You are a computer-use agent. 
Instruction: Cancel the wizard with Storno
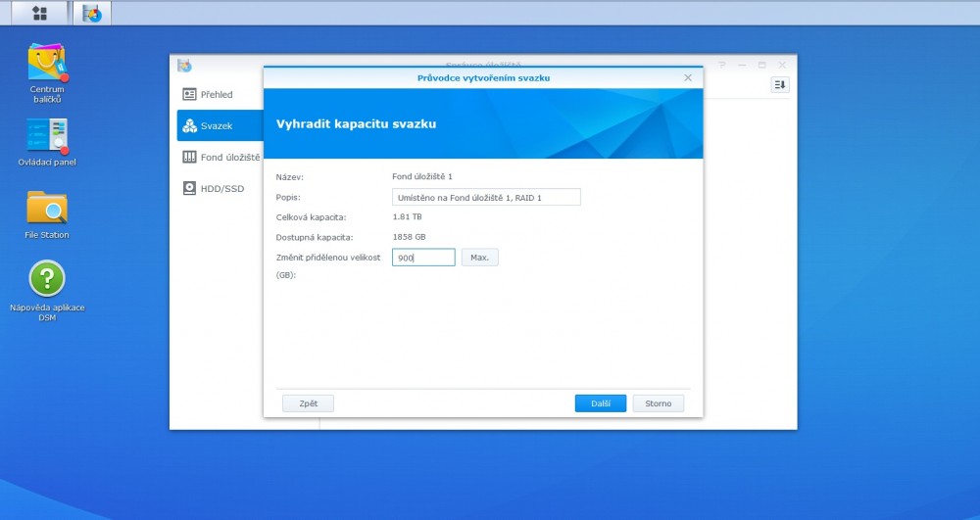[x=658, y=403]
